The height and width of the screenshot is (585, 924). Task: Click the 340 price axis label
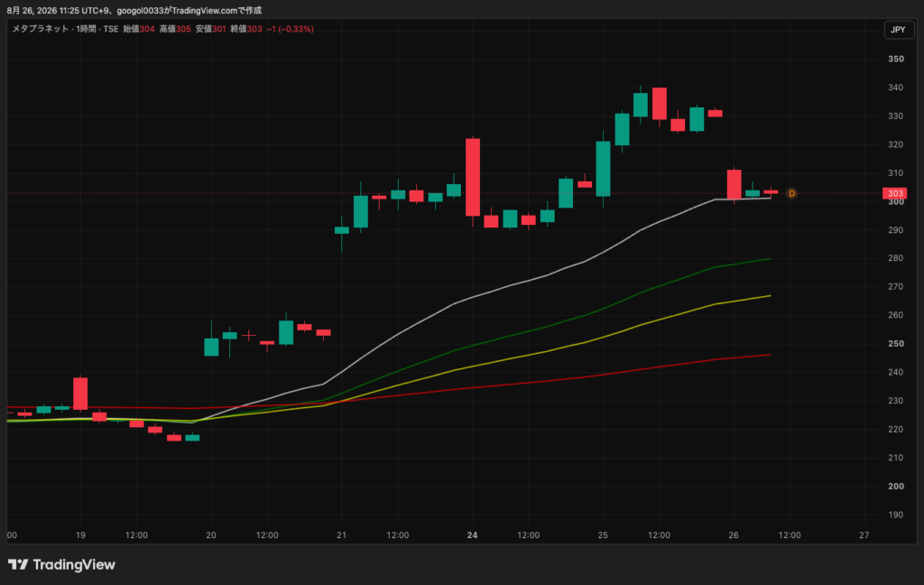(896, 88)
